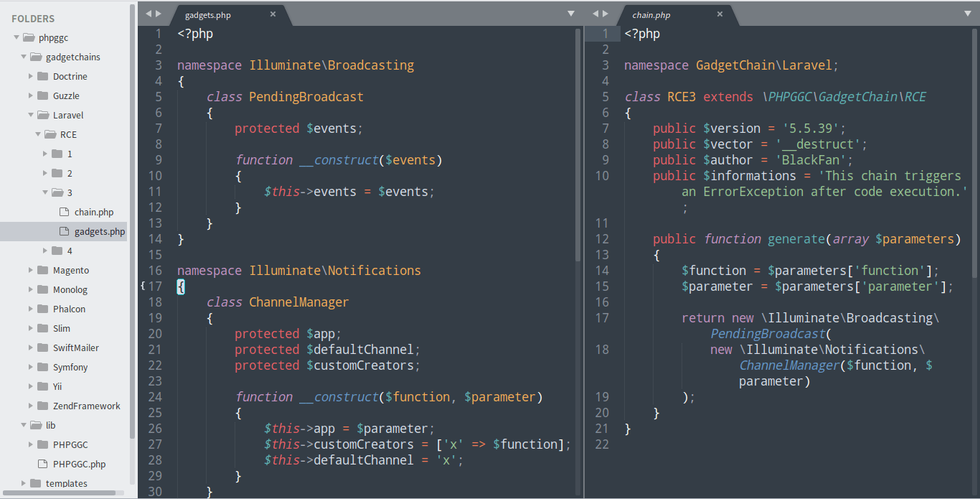The height and width of the screenshot is (499, 980).
Task: Click the sidebar vertical scrollbar
Action: coord(132,221)
